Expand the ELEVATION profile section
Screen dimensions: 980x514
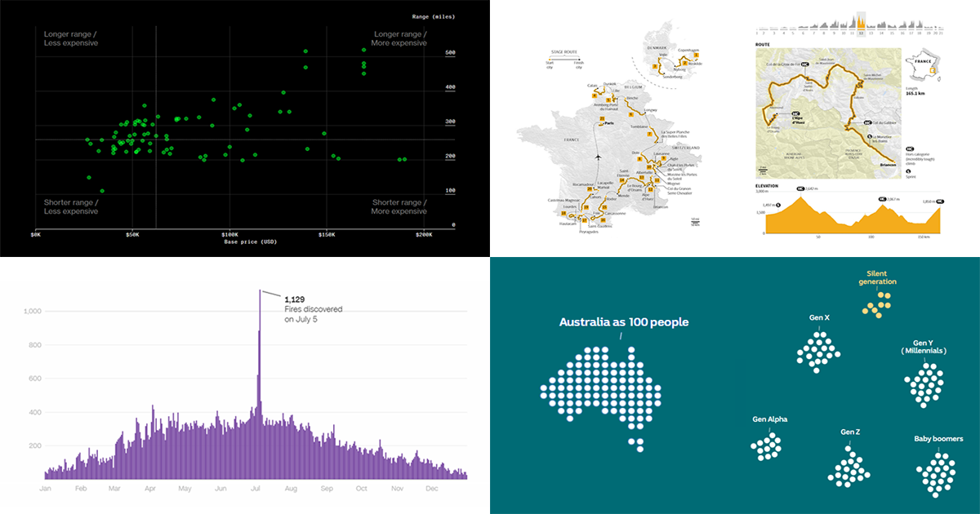(766, 185)
